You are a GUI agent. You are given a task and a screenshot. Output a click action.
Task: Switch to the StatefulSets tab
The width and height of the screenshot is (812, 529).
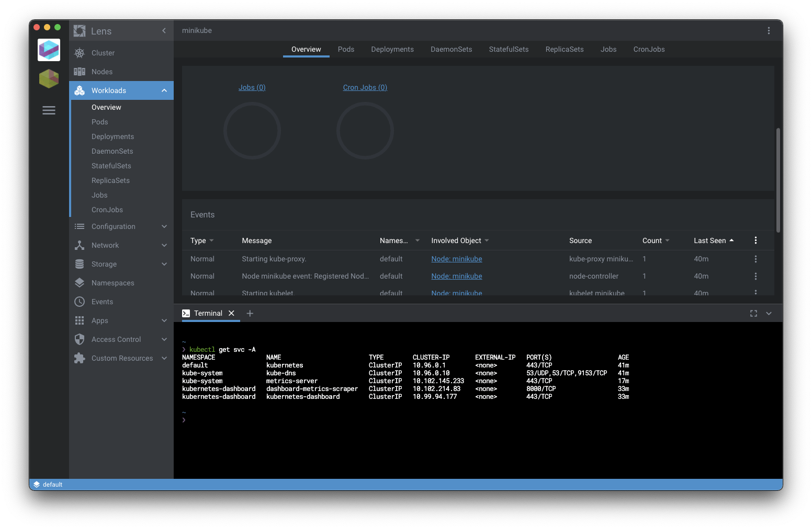click(509, 49)
